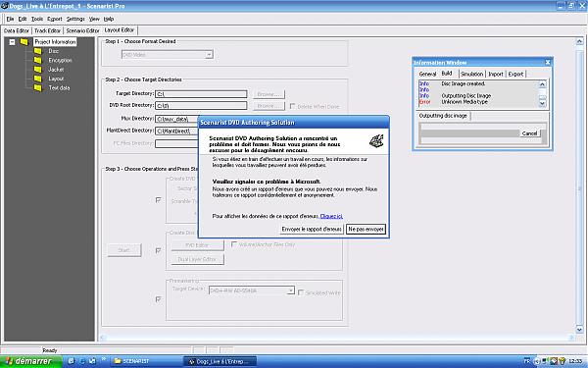The height and width of the screenshot is (368, 588).
Task: Open the DVD-Video format dropdown
Action: tap(209, 55)
